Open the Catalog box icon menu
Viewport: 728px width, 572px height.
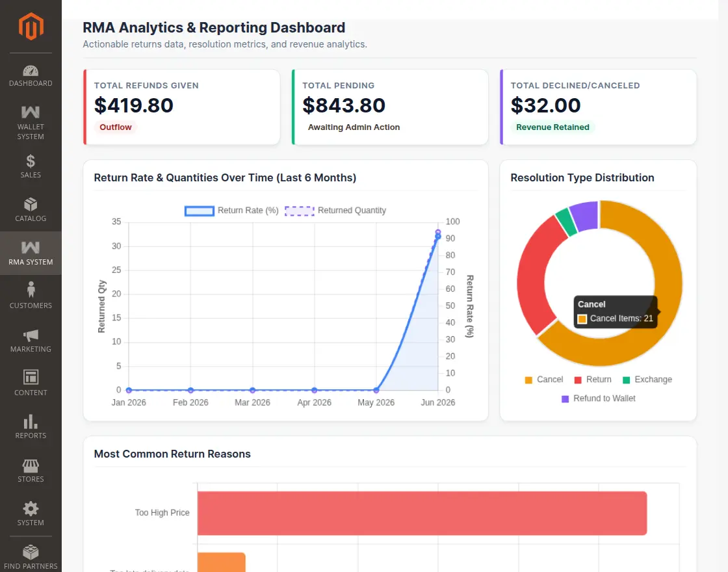[31, 204]
